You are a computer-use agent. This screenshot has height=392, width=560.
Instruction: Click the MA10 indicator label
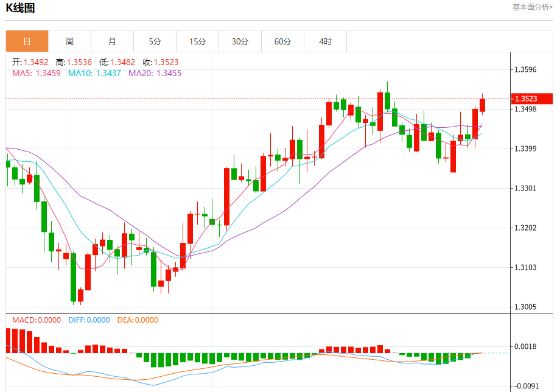[x=95, y=73]
